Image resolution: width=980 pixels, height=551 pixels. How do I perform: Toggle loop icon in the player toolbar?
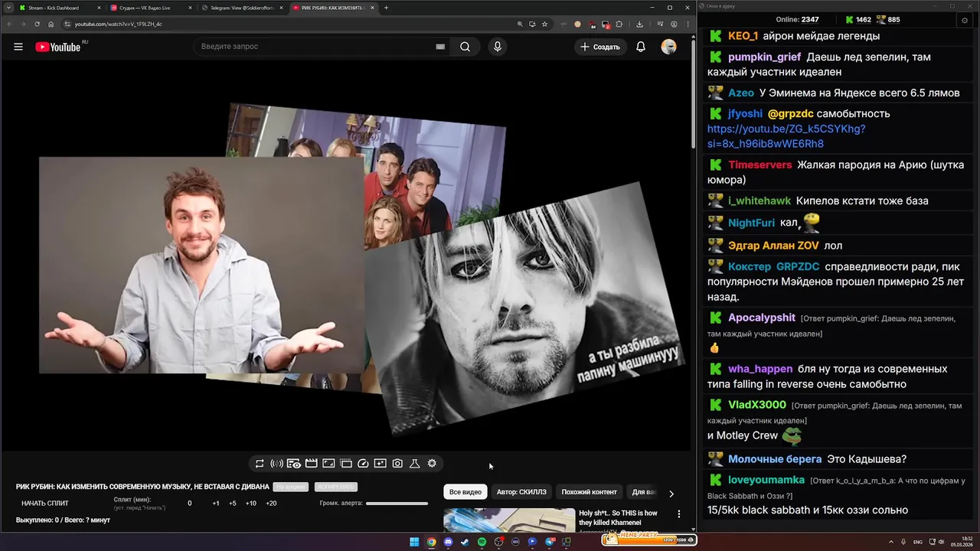260,464
